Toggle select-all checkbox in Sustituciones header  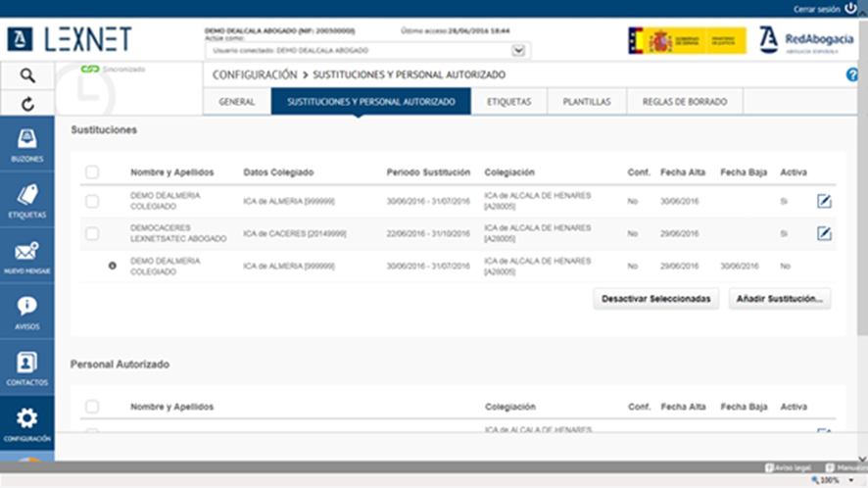92,172
